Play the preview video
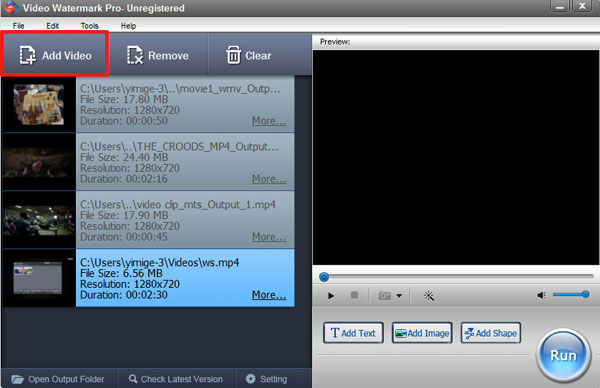This screenshot has width=600, height=388. [331, 295]
